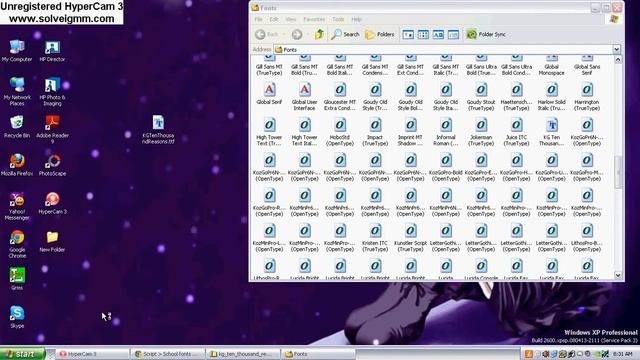Viewport: 640px width, 360px height.
Task: Toggle the Folders pane button
Action: (x=380, y=34)
